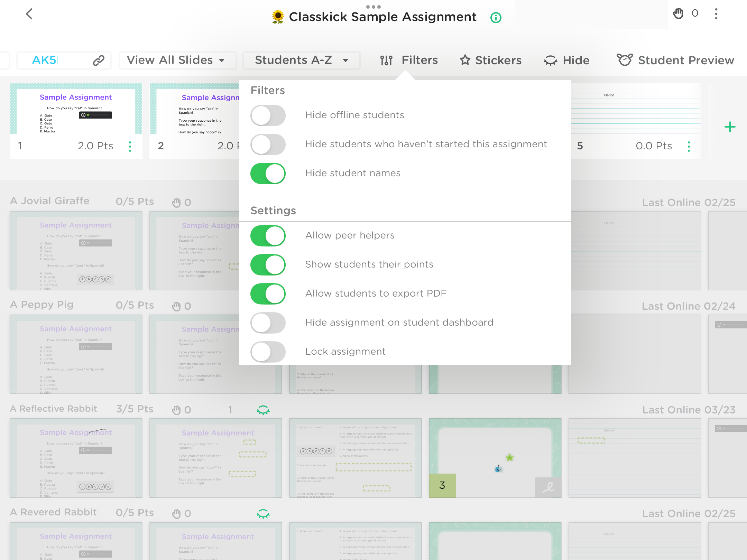Viewport: 747px width, 560px height.
Task: Click slide 5's 0.0 Pts value
Action: (654, 146)
